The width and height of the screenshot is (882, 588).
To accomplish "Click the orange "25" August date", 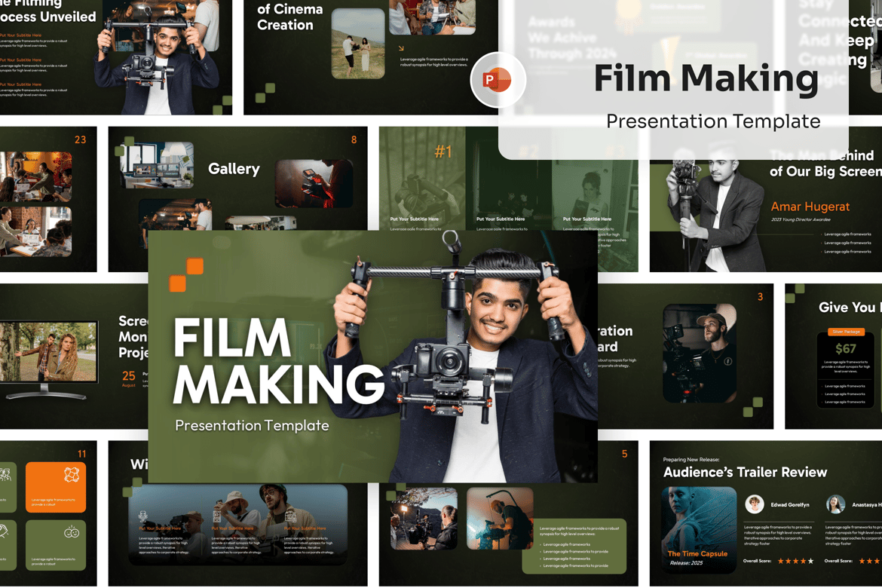I will pyautogui.click(x=129, y=375).
